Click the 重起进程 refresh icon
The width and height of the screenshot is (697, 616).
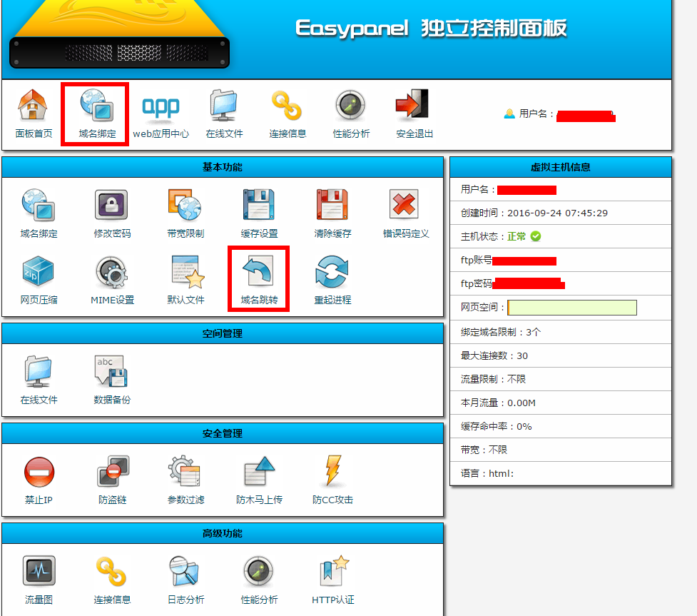(x=332, y=271)
